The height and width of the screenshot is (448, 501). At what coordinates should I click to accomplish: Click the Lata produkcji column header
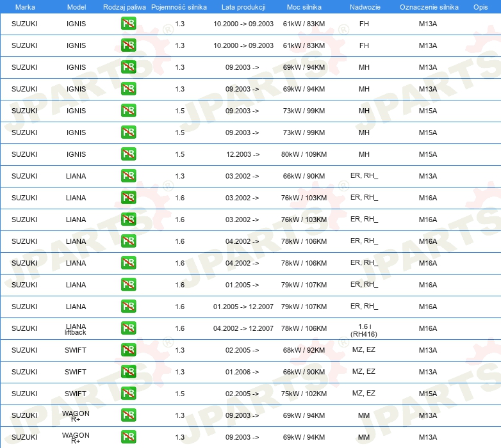243,7
